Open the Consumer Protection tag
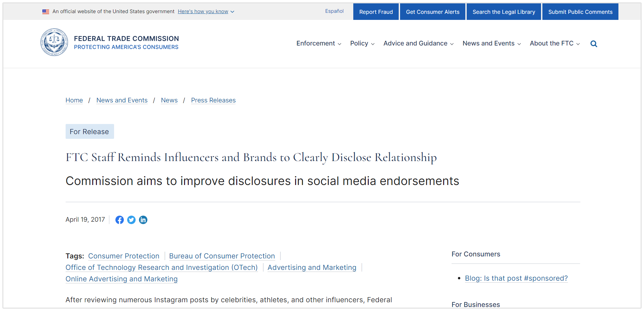Viewport: 644px width, 311px height. [123, 256]
